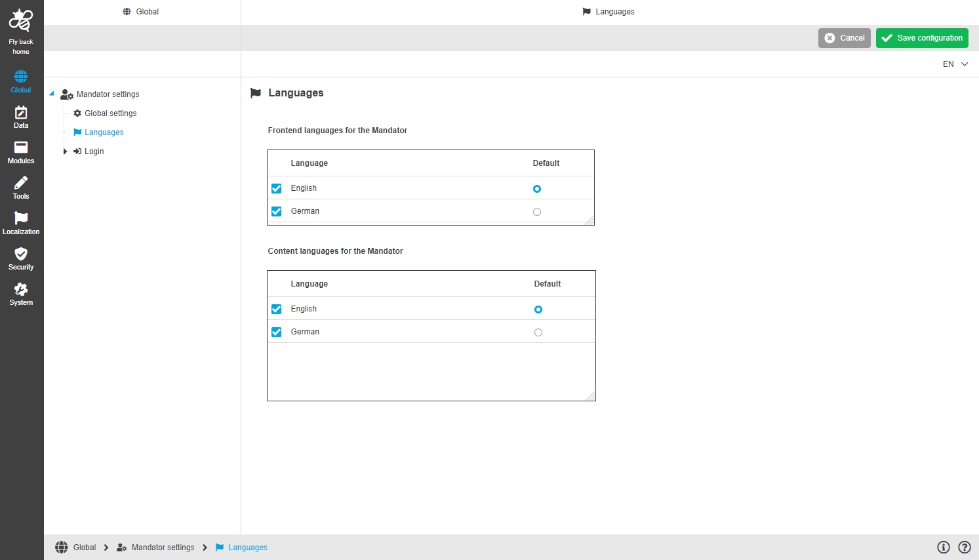Click Mandator settings in breadcrumb
This screenshot has width=979, height=560.
pos(163,548)
